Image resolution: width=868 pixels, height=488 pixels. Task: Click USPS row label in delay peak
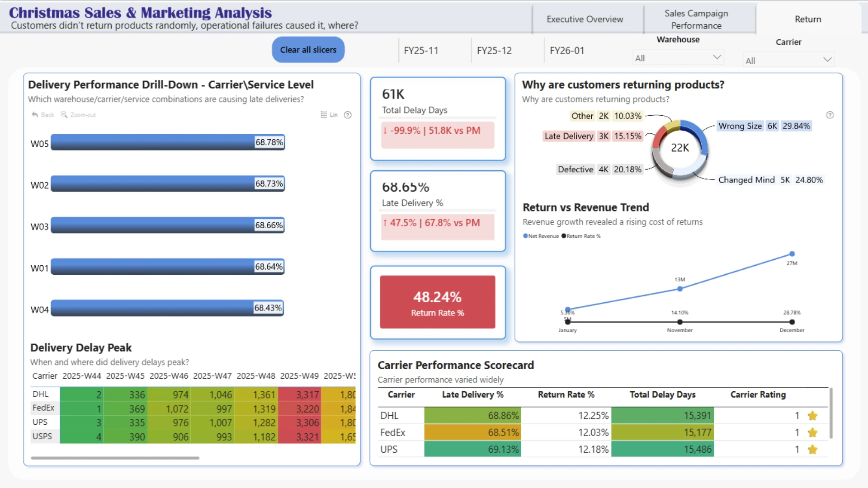pos(42,436)
